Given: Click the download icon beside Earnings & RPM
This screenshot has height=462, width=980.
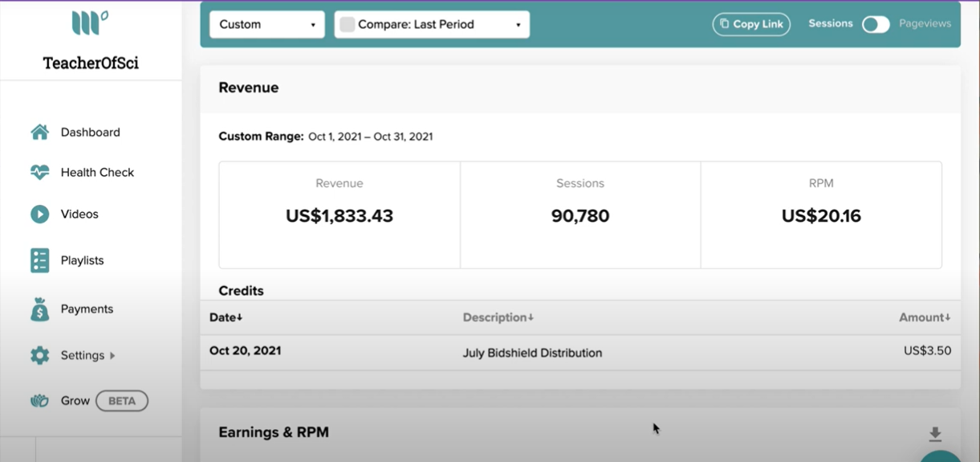Looking at the screenshot, I should pos(935,434).
